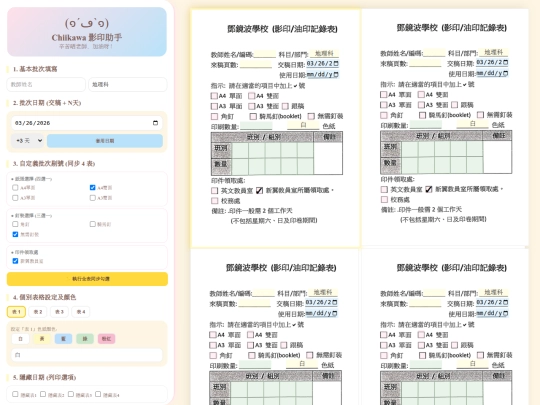Open 使用日期 calendar icon in bottom-left form

(x=335, y=314)
